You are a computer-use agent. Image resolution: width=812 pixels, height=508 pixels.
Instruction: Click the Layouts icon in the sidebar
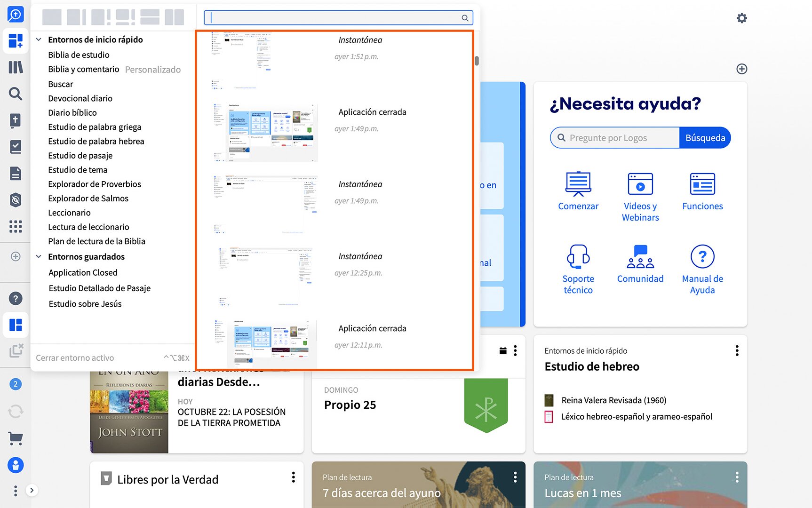[x=16, y=325]
